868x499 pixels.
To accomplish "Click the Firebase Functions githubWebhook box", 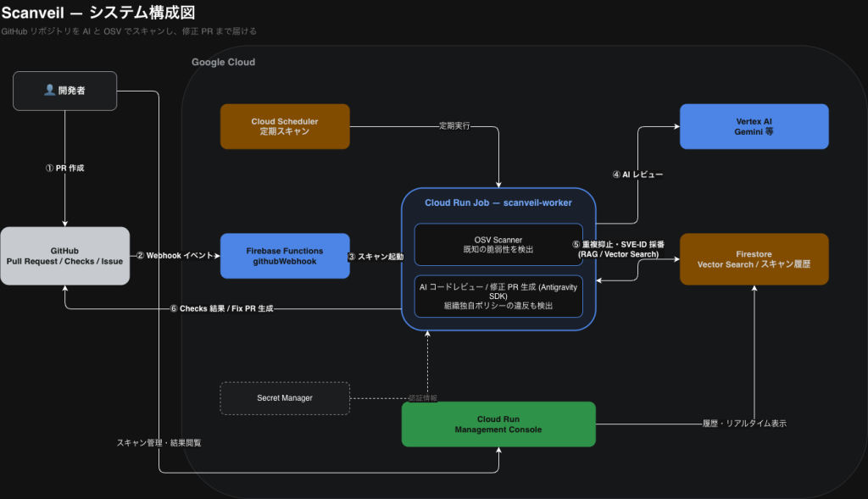I will (x=285, y=256).
